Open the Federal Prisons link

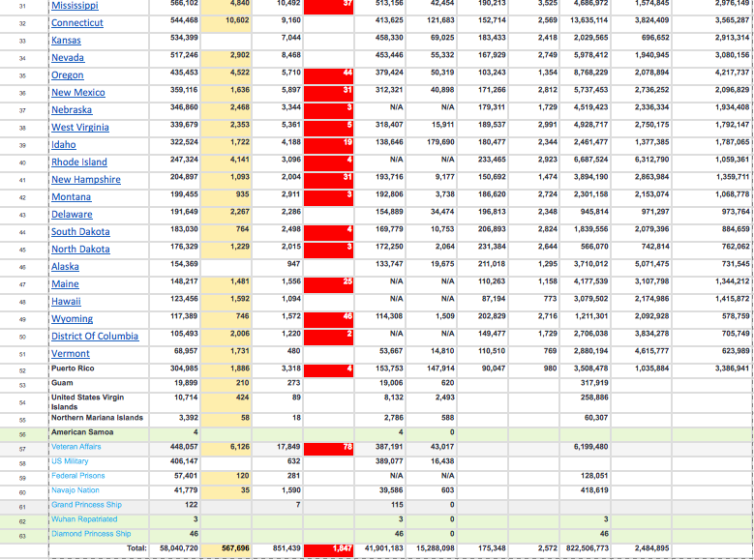[x=77, y=476]
